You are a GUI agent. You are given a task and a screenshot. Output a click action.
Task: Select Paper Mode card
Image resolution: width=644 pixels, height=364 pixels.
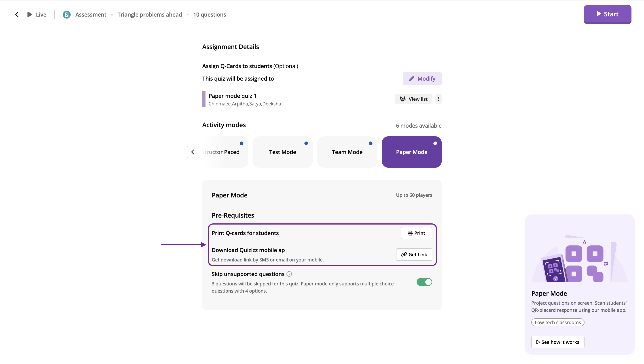pyautogui.click(x=411, y=152)
